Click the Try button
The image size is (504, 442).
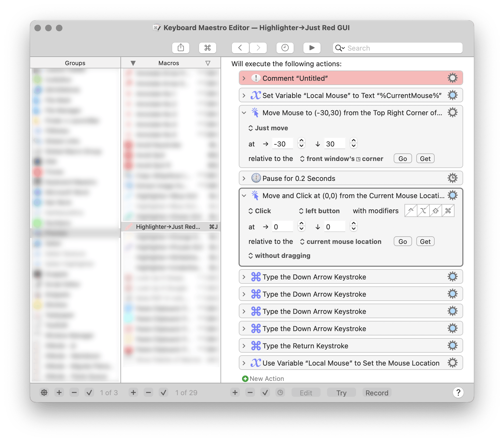[341, 393]
